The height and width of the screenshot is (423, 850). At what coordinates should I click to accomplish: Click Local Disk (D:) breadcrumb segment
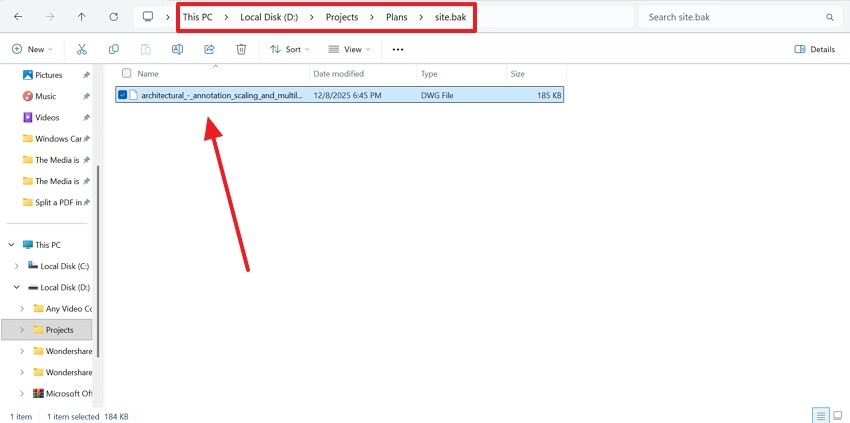[269, 17]
